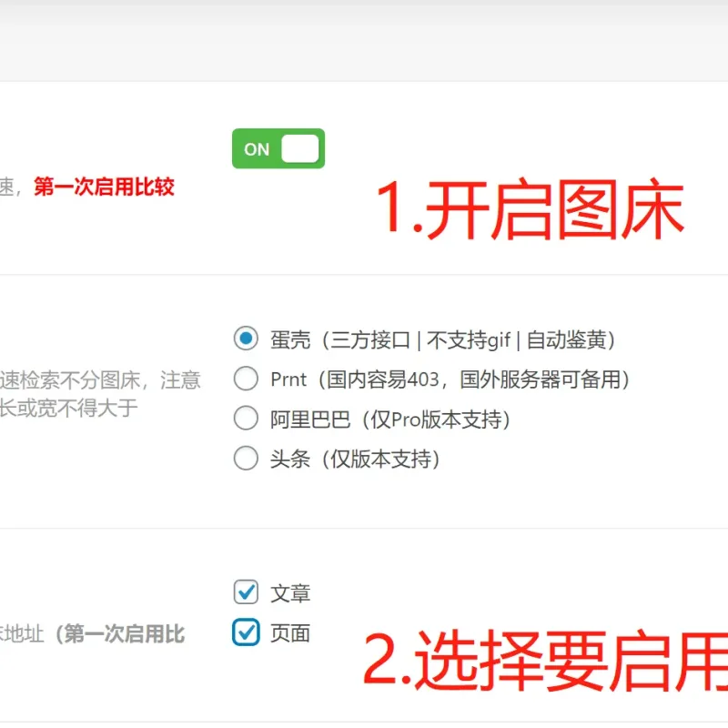Click the description text 长或宽不得大于
The width and height of the screenshot is (728, 728).
[x=69, y=408]
